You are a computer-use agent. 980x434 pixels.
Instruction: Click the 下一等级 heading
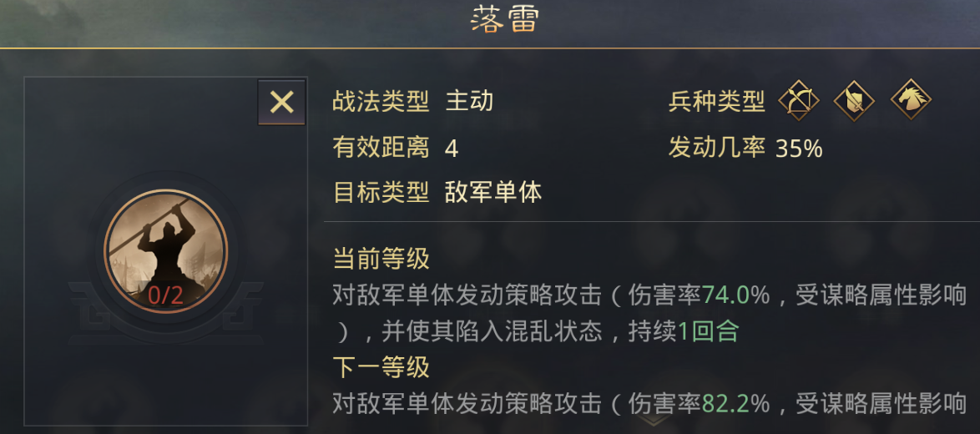click(x=381, y=367)
